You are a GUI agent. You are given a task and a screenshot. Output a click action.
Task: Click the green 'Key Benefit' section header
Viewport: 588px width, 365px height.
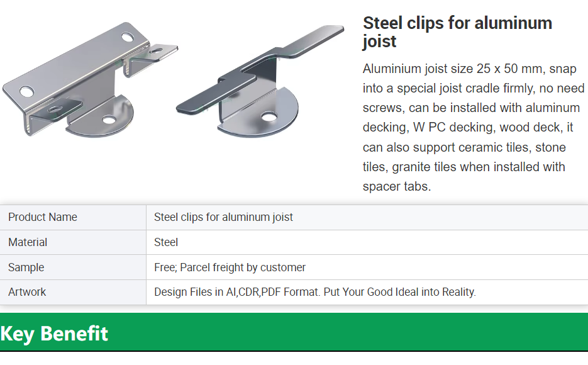click(x=294, y=332)
